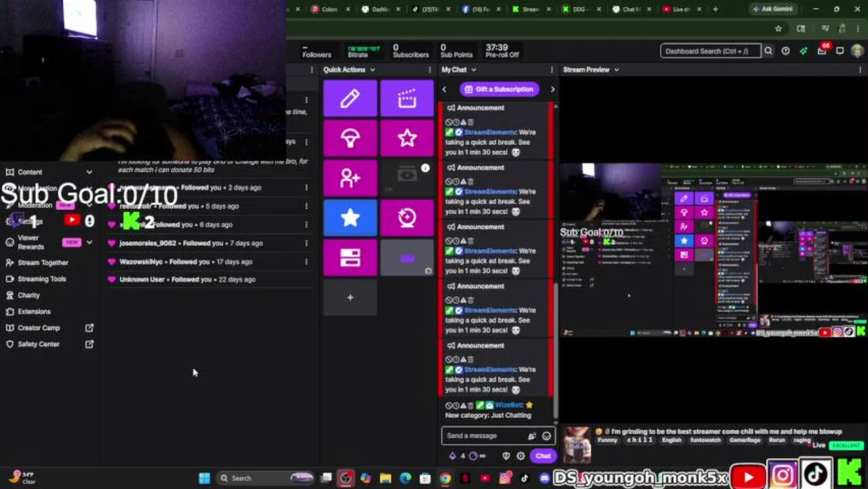Click the Chat send button
The height and width of the screenshot is (489, 868).
[x=543, y=456]
